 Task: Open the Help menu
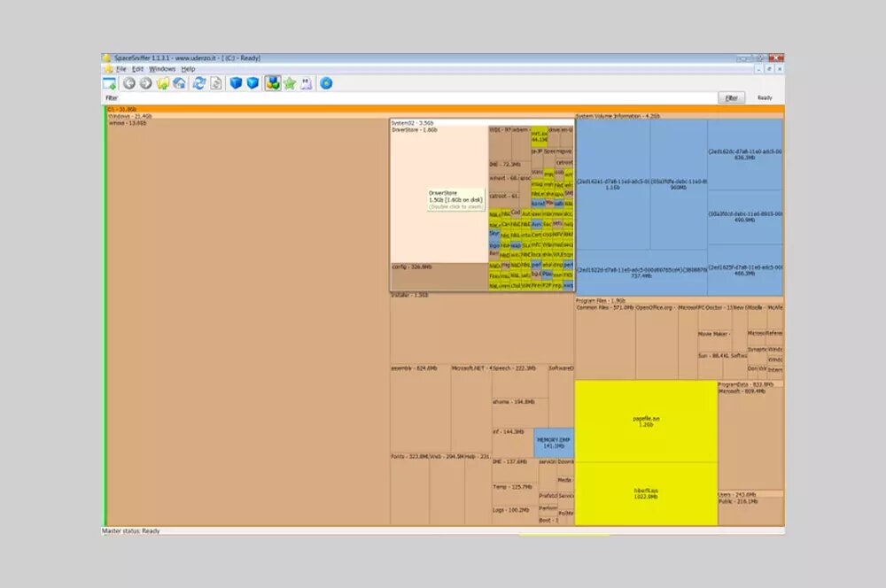click(x=189, y=69)
